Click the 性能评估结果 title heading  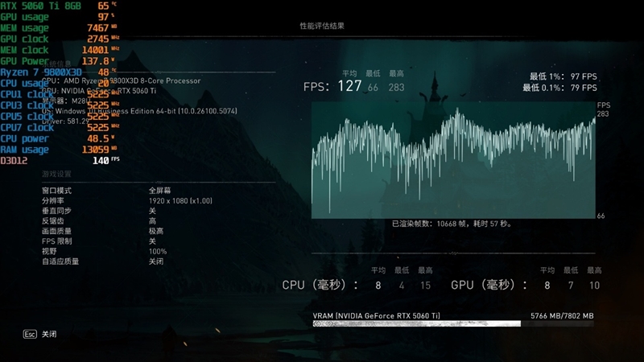pyautogui.click(x=322, y=26)
